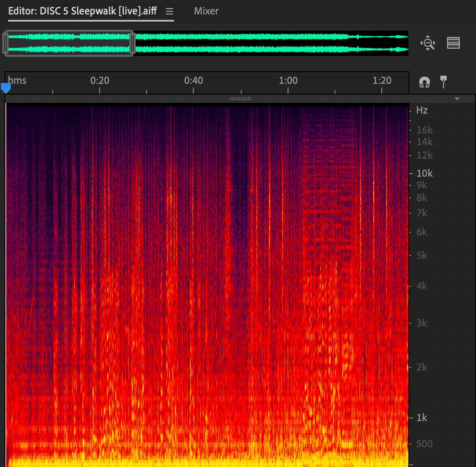Image resolution: width=476 pixels, height=467 pixels.
Task: Click the overview waveform outside the selection box
Action: (x=270, y=43)
